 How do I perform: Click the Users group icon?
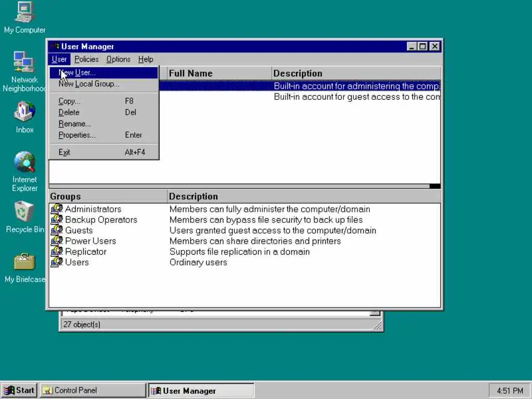(57, 262)
